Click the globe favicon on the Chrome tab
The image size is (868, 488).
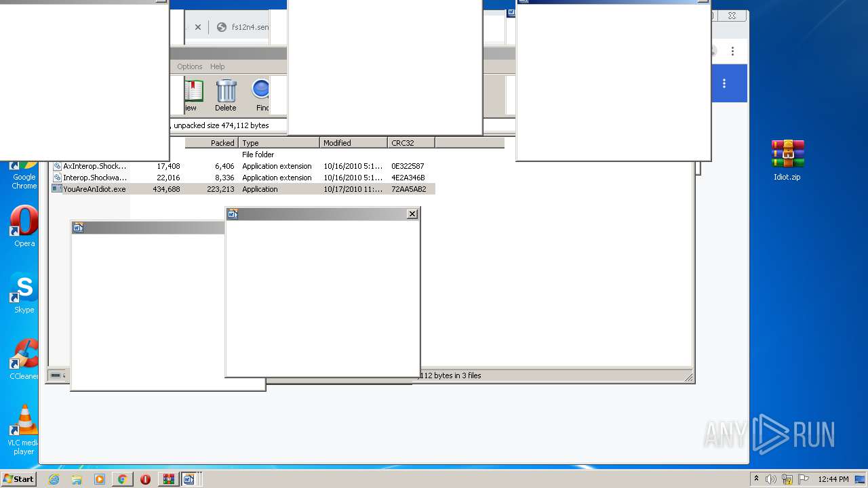[221, 27]
